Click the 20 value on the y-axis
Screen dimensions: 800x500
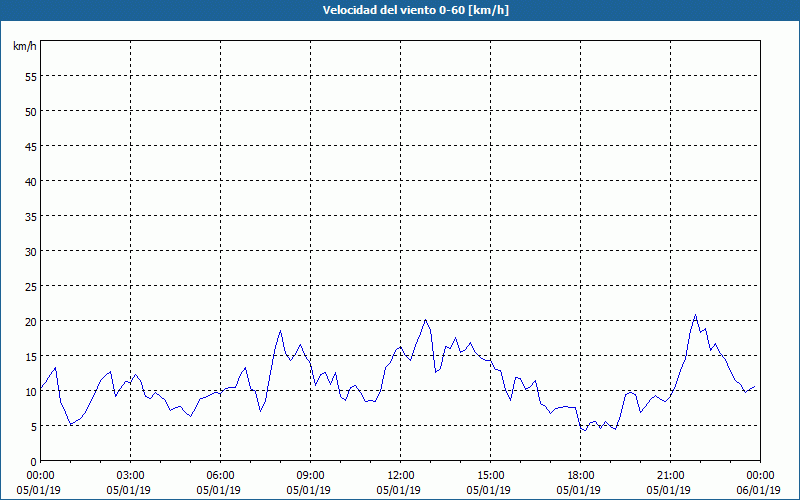pos(31,321)
